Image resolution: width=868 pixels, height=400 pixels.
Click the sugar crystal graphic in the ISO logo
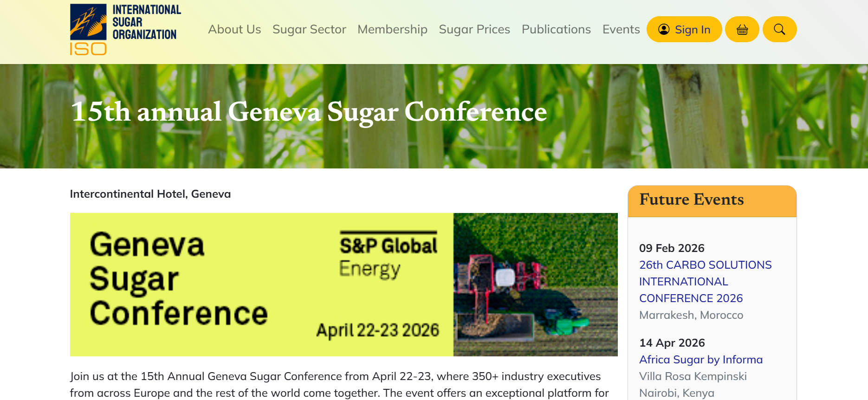[x=87, y=22]
